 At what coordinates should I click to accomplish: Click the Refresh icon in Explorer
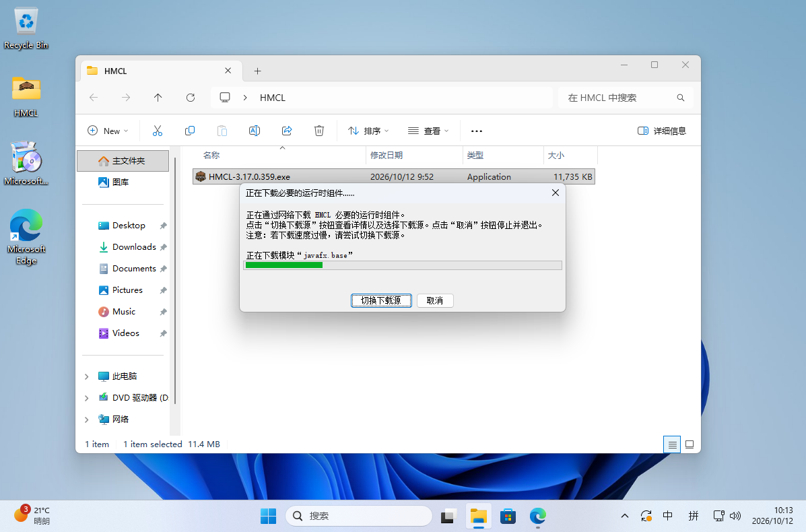tap(190, 98)
